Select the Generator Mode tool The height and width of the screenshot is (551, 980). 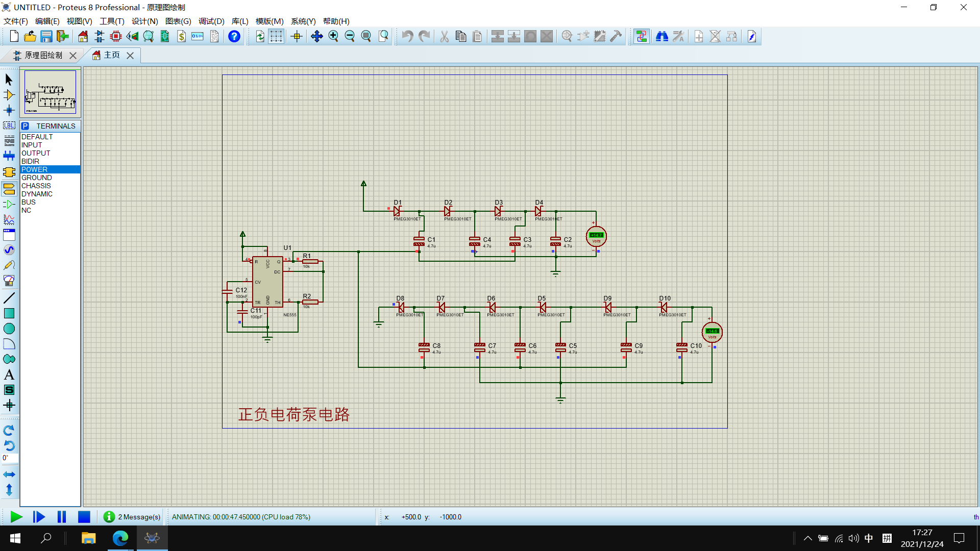coord(9,250)
